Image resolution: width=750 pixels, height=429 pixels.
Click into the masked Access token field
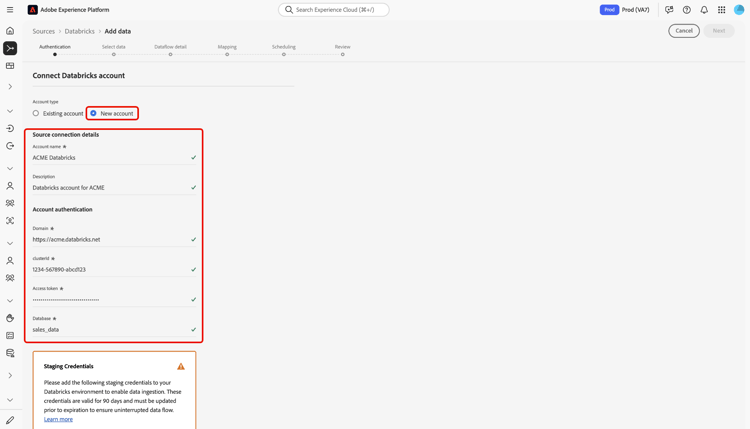(x=114, y=299)
